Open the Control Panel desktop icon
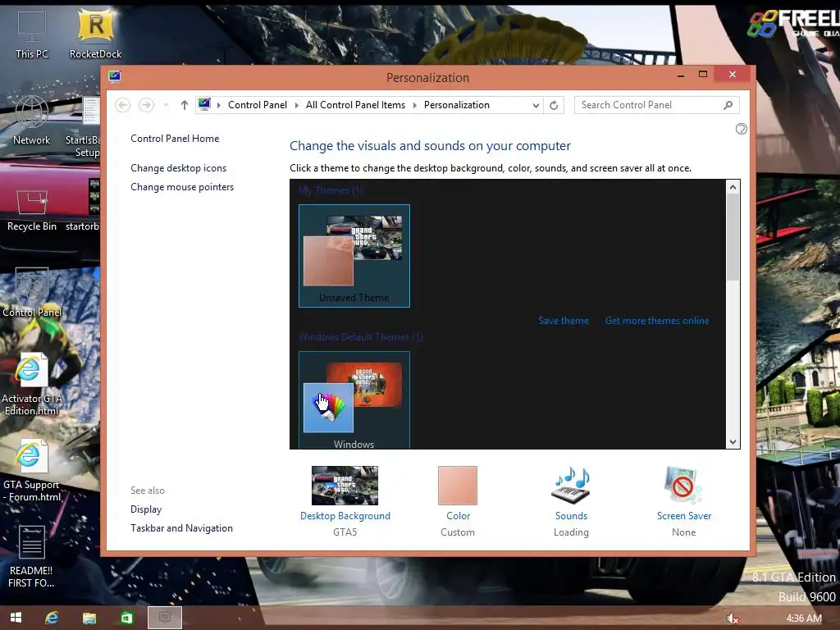The width and height of the screenshot is (840, 630). click(x=32, y=293)
